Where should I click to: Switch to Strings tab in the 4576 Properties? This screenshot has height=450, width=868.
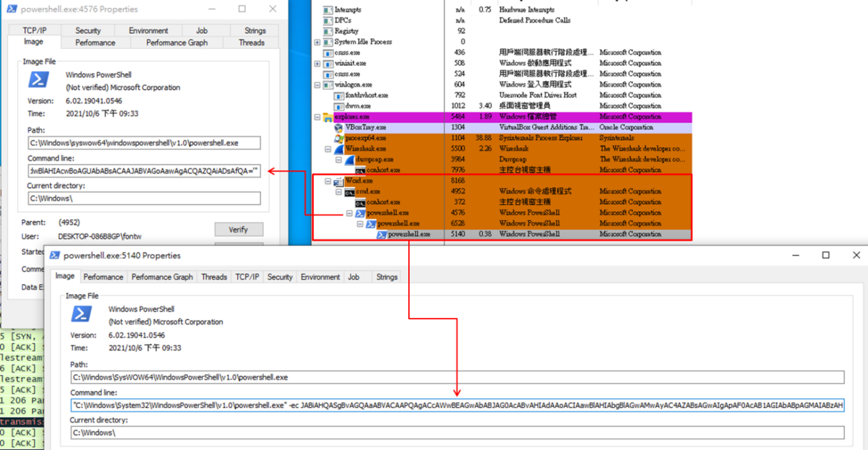point(255,30)
